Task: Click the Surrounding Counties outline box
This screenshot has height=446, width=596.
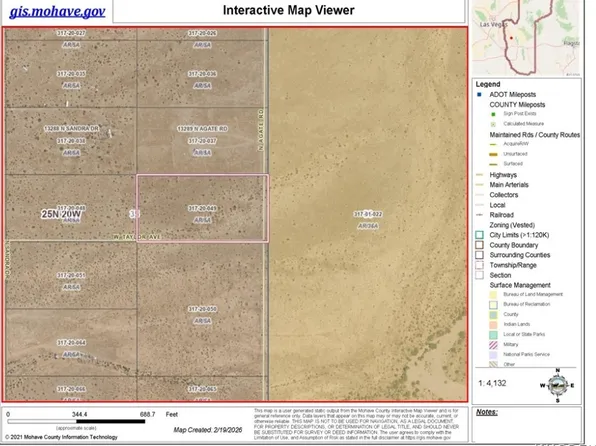Action: click(x=479, y=255)
